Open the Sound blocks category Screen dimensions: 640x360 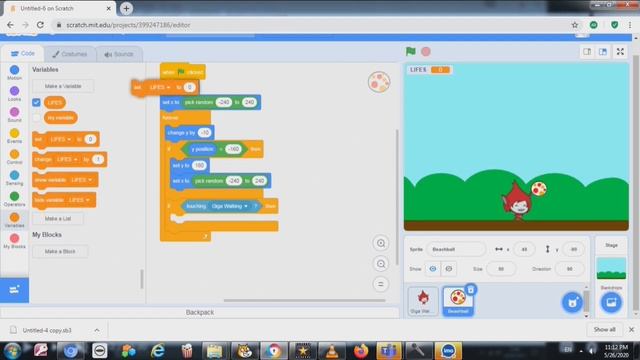(14, 115)
